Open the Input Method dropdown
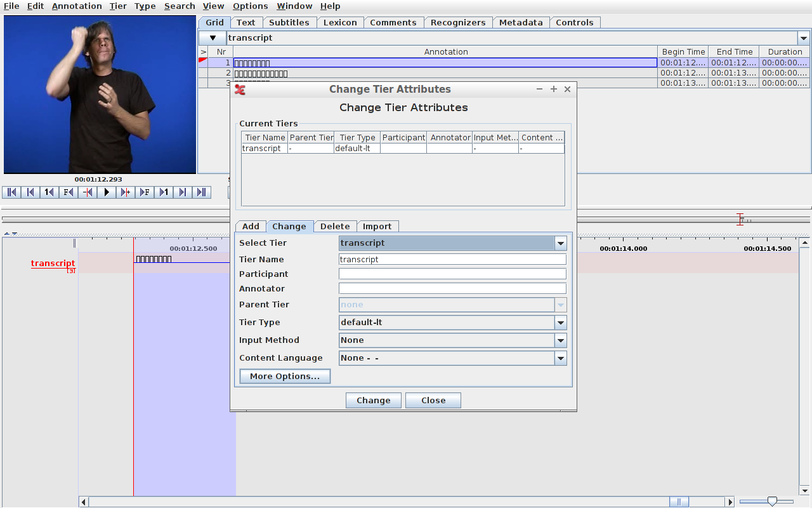The image size is (812, 508). 561,340
